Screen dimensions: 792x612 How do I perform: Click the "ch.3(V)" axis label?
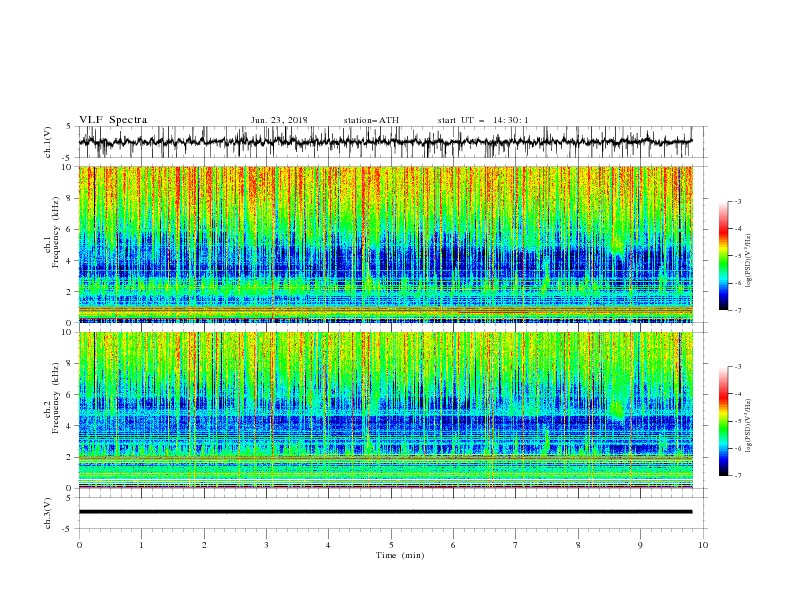[48, 514]
